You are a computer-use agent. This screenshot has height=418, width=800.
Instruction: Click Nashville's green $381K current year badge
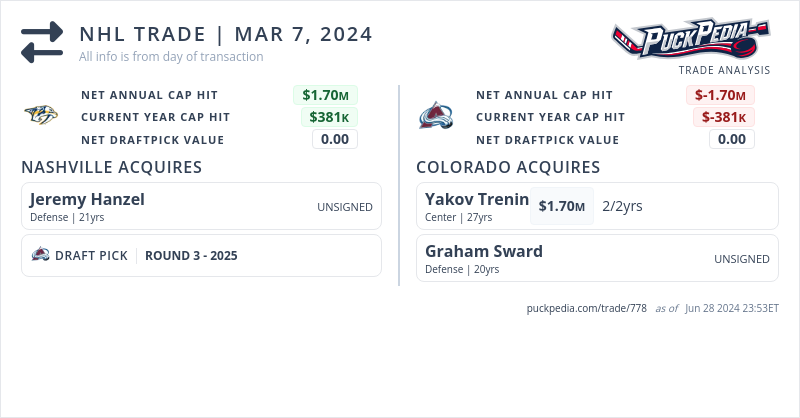[x=329, y=117]
